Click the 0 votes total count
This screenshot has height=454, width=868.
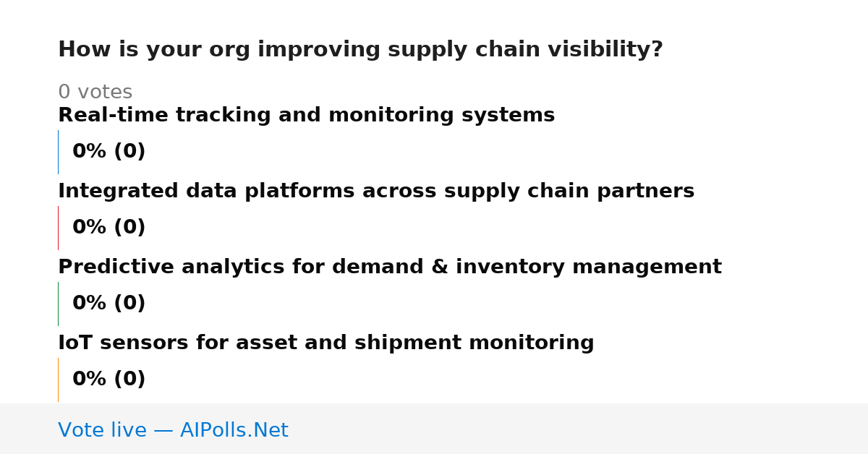95,93
